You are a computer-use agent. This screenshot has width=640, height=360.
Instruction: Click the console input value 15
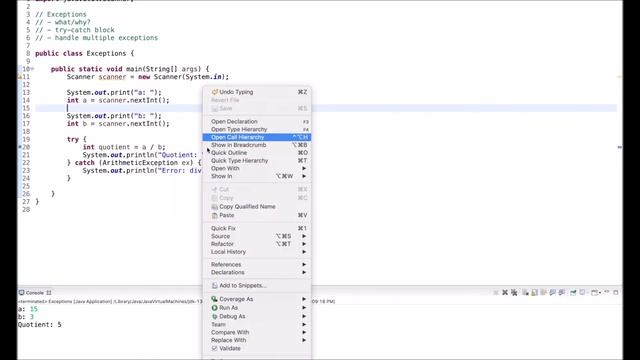pyautogui.click(x=33, y=309)
